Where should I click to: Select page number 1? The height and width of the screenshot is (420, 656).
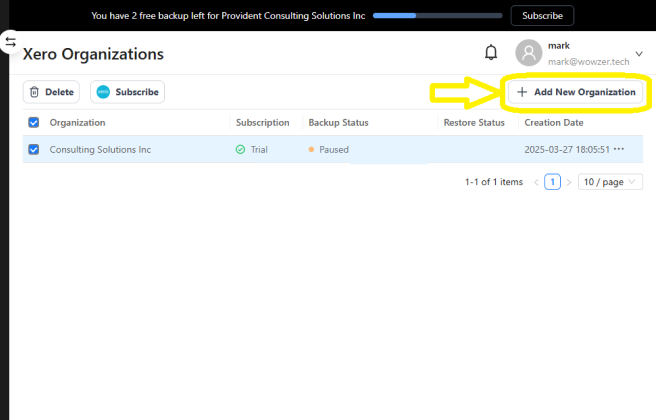click(x=552, y=182)
